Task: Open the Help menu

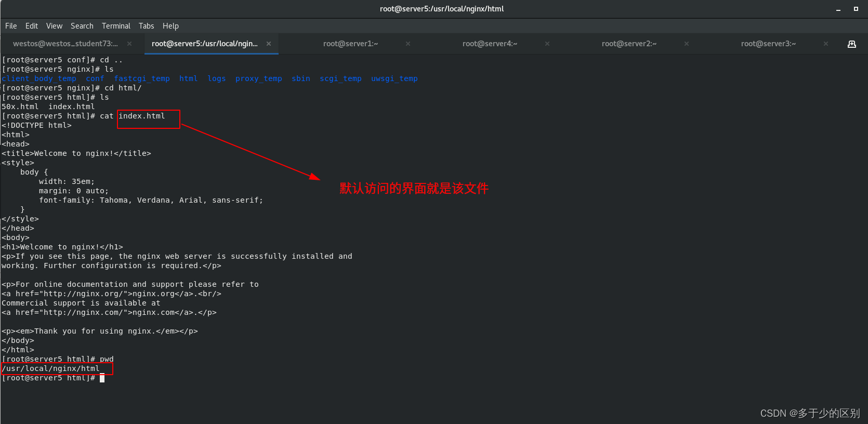Action: (x=170, y=26)
